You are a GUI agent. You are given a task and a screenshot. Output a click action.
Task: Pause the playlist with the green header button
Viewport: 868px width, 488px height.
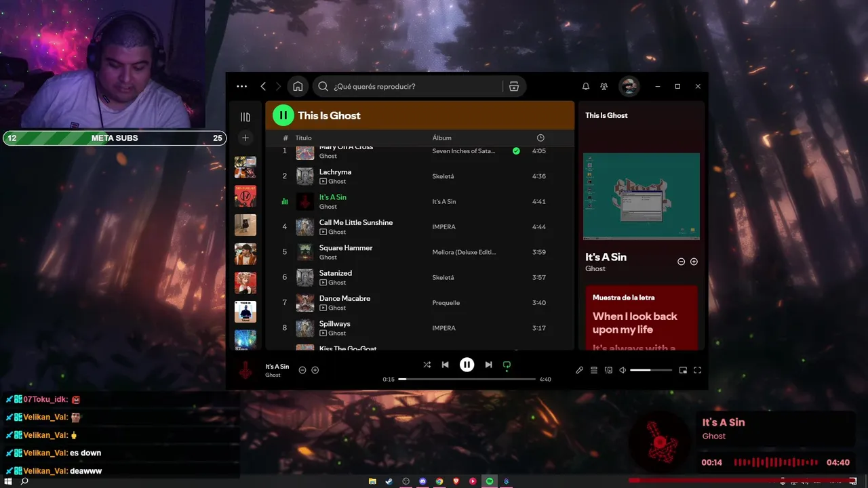click(x=283, y=115)
